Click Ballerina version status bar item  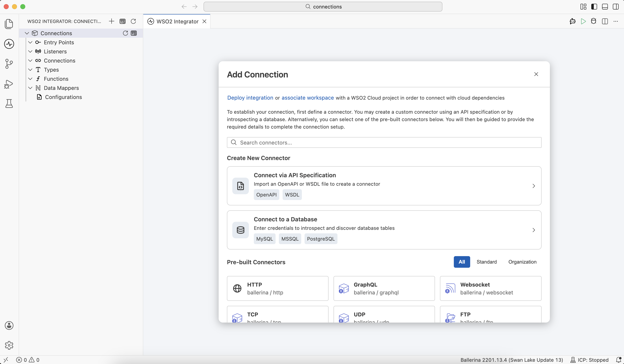(512, 360)
